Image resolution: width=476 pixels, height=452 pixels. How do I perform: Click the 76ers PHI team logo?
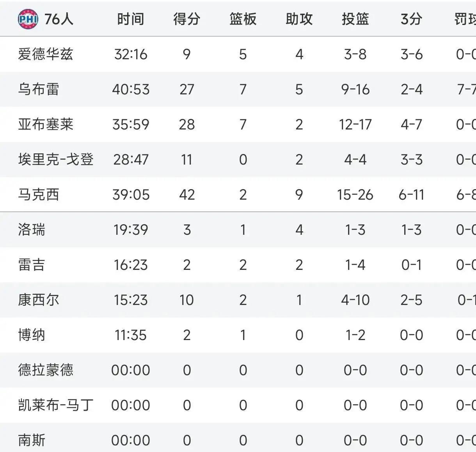(x=28, y=19)
